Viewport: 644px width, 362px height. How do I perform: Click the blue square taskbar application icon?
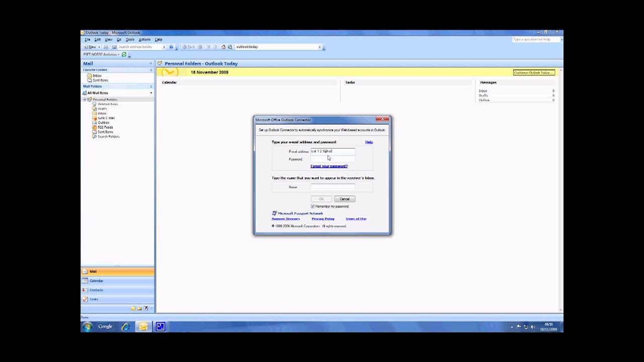click(160, 327)
